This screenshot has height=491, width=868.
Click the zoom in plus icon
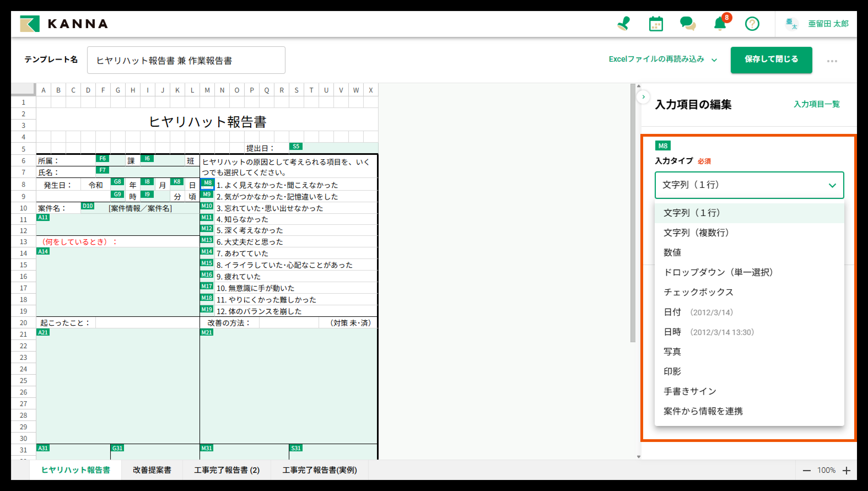847,470
